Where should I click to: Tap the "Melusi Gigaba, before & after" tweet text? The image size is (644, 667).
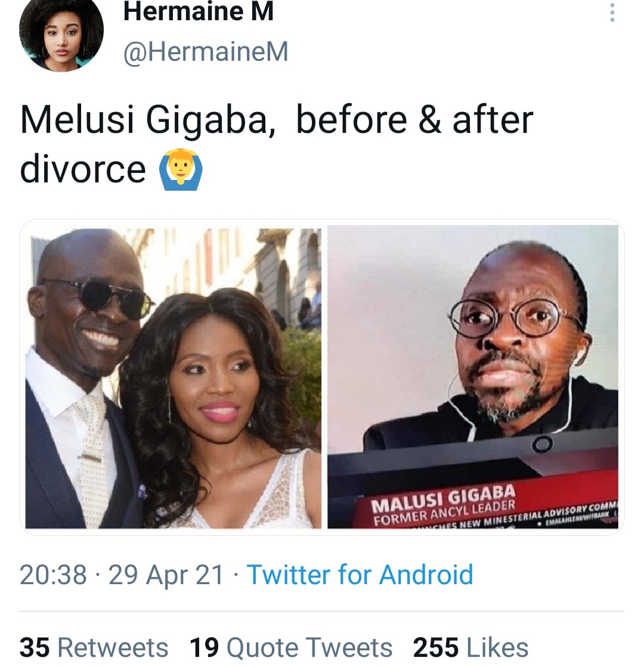[276, 120]
